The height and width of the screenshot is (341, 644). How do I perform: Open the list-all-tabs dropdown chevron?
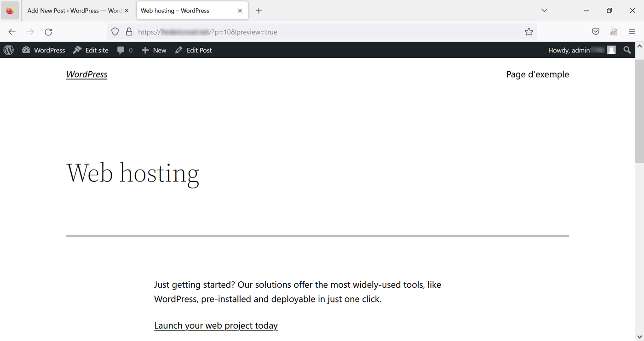[544, 10]
